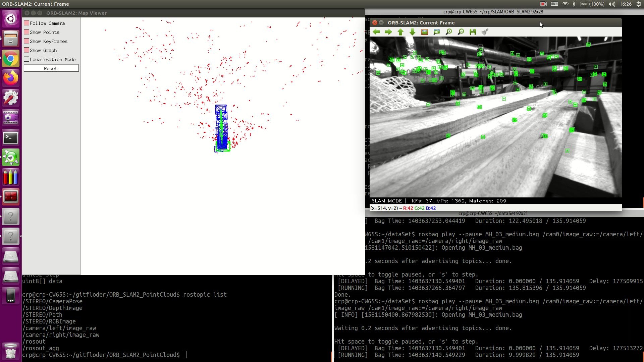Click the /STEREO/DepthImage topic line
Screen dimensions: 644x362
pos(52,308)
